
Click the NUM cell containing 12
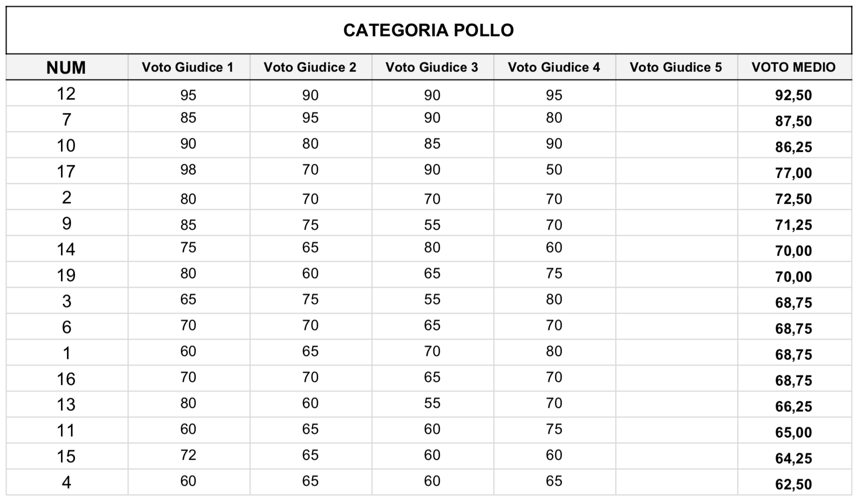tap(66, 93)
